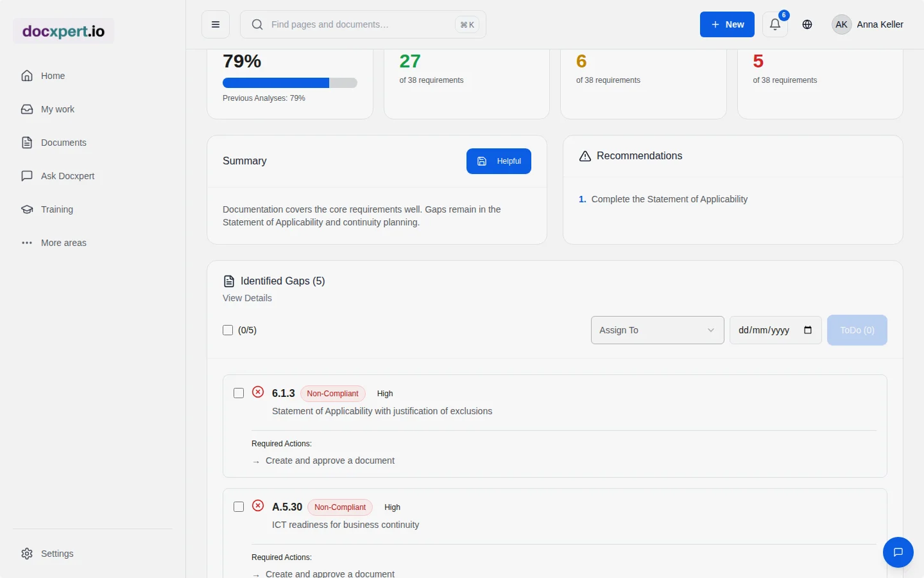Tick the select-all (0/5) checkbox
Image resolution: width=924 pixels, height=578 pixels.
[x=228, y=330]
